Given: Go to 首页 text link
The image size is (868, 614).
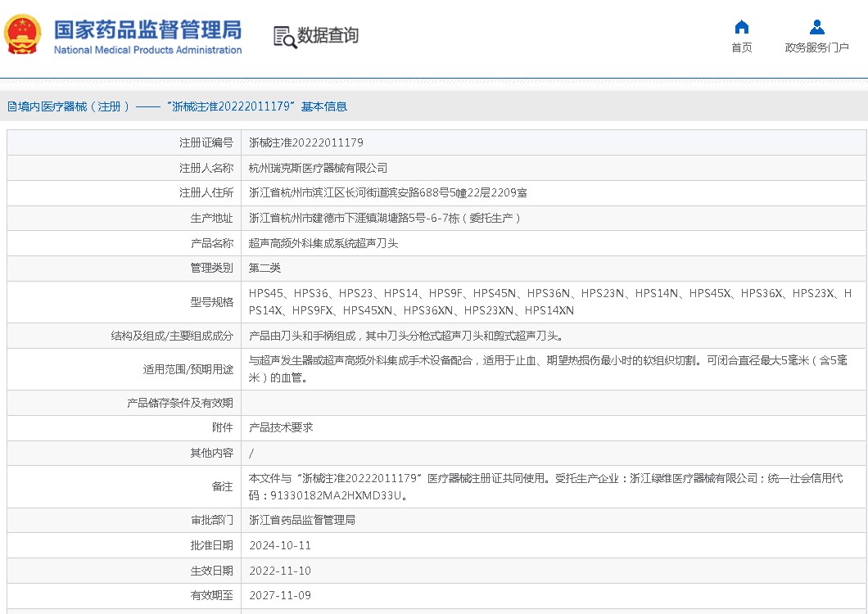Looking at the screenshot, I should (x=742, y=47).
